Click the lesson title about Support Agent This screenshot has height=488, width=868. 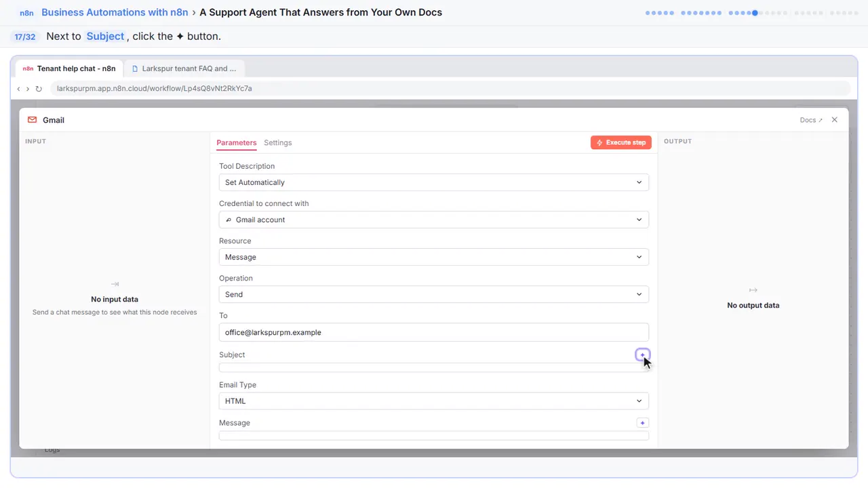coord(321,12)
